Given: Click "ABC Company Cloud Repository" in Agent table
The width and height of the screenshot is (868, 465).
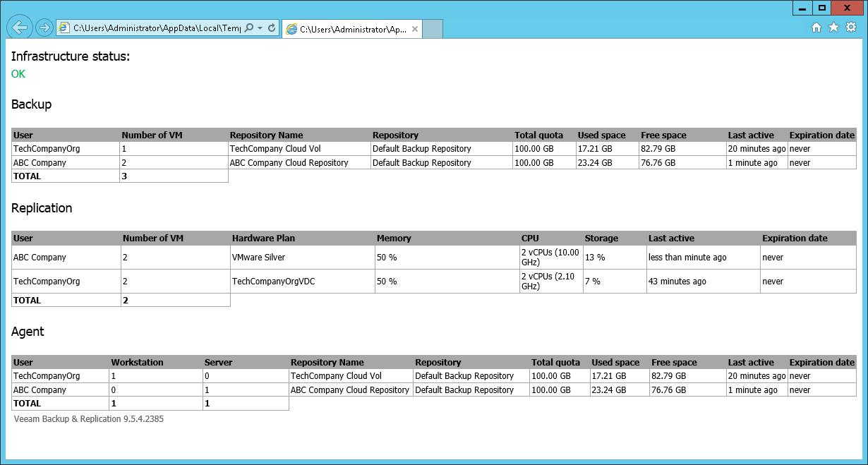Looking at the screenshot, I should (350, 389).
